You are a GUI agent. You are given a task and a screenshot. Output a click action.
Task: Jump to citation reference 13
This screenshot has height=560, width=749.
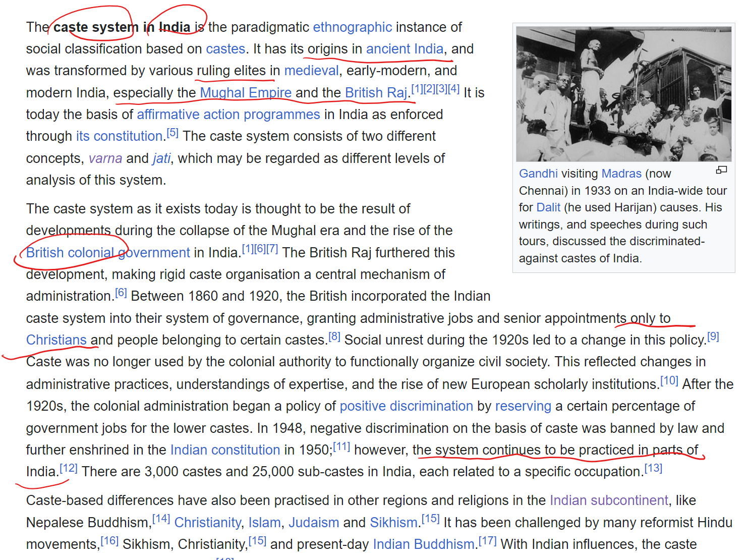(x=653, y=468)
